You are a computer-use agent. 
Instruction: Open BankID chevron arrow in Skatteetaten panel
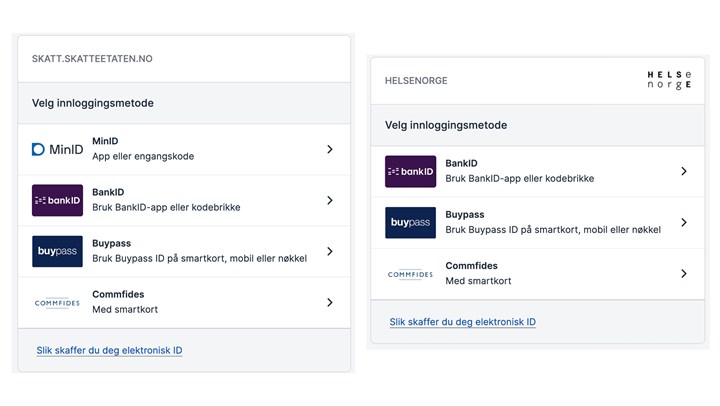tap(330, 200)
